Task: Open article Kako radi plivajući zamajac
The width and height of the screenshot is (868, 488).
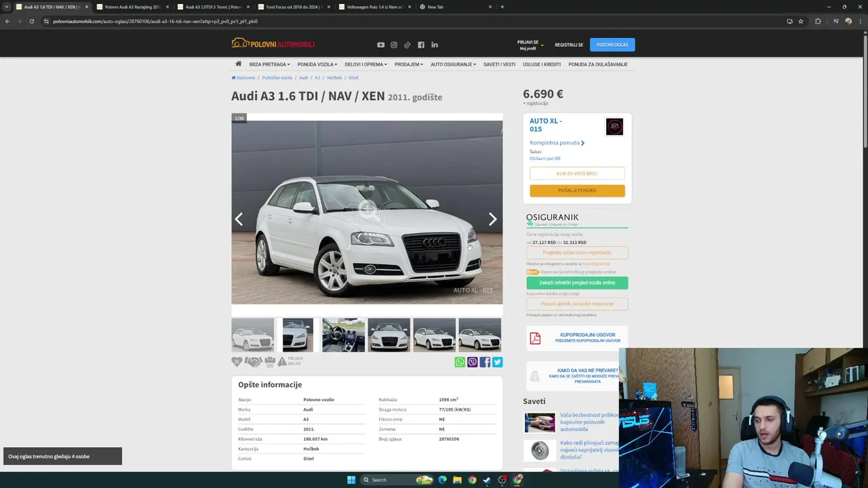Action: point(589,450)
